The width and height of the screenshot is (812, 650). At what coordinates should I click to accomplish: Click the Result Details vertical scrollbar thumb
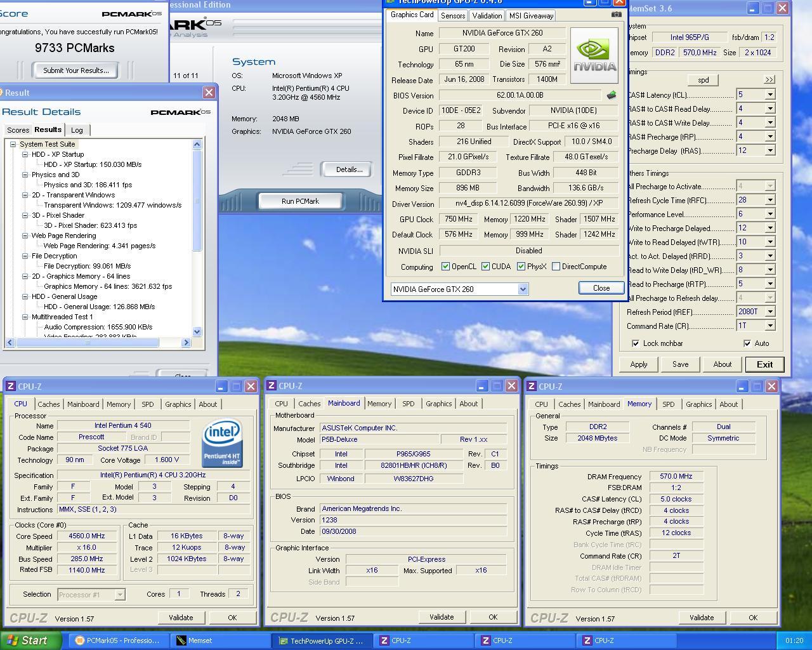click(197, 201)
